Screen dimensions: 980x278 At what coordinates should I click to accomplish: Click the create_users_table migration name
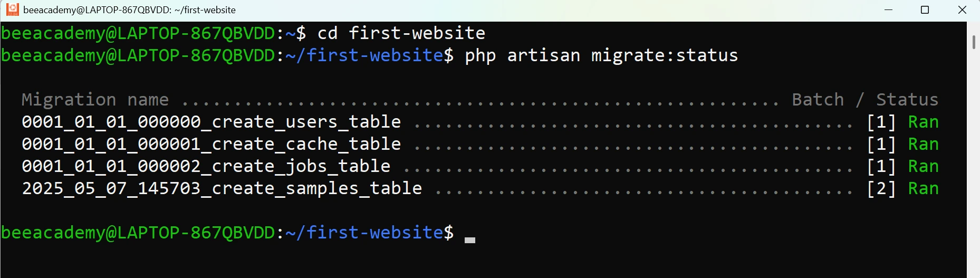(x=211, y=122)
